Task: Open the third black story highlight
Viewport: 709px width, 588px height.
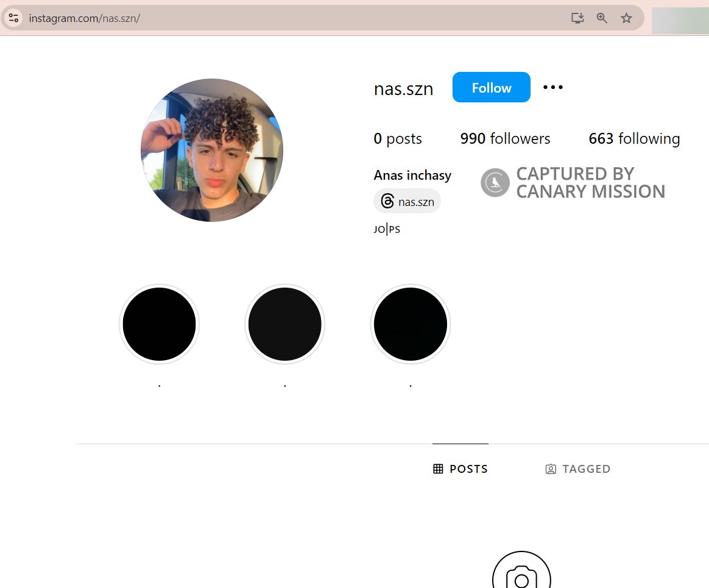Action: 411,324
